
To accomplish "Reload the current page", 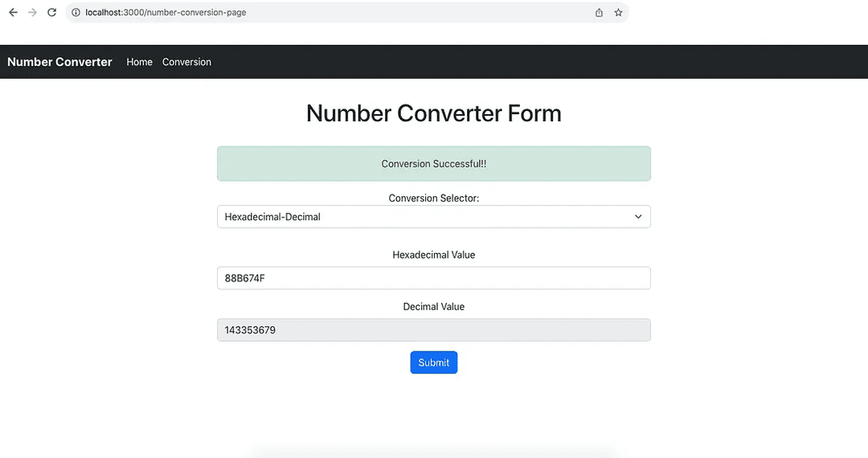I will [x=52, y=13].
